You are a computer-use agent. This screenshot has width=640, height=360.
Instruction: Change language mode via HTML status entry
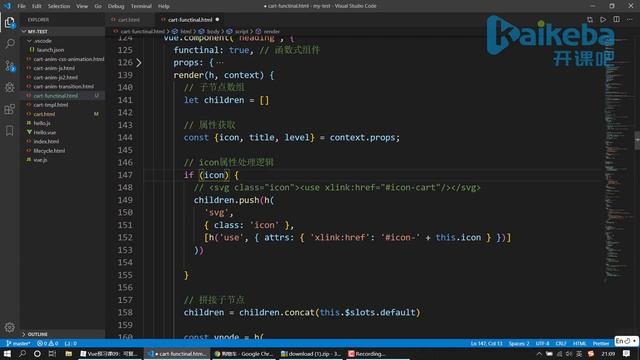(579, 344)
